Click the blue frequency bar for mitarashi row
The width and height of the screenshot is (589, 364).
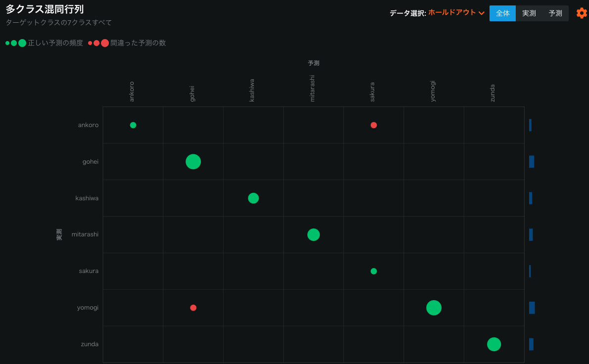coord(531,234)
